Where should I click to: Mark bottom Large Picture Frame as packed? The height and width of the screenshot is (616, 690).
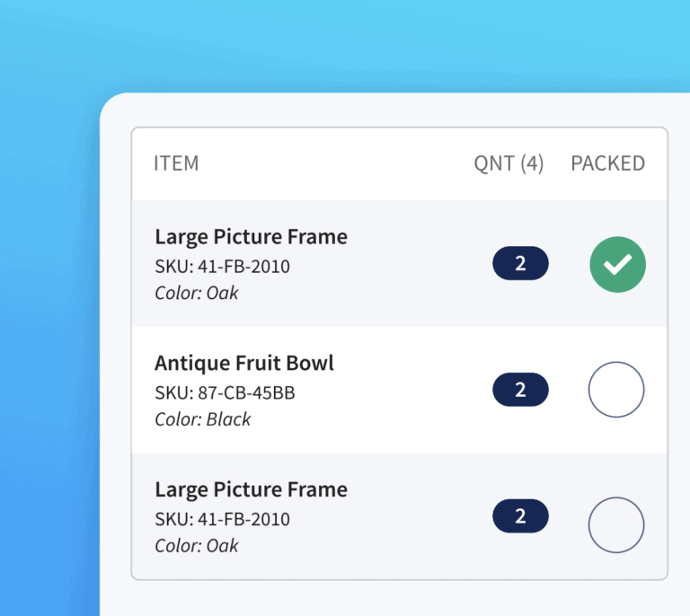click(616, 525)
